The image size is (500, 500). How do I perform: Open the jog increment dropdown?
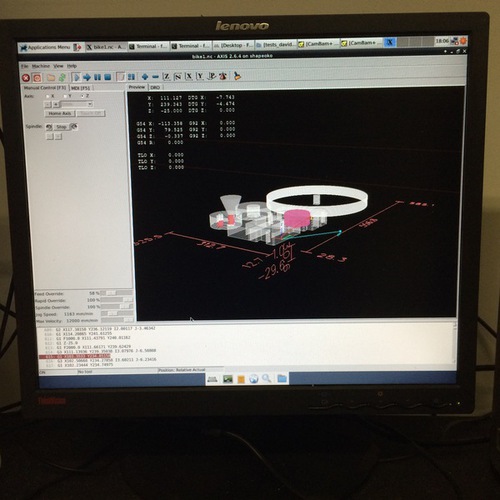[77, 104]
